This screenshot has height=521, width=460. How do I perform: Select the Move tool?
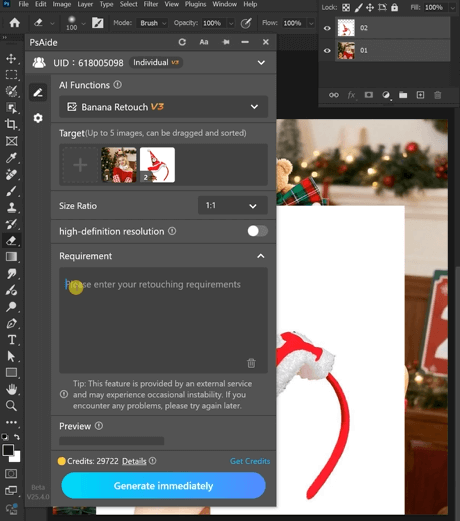pyautogui.click(x=11, y=58)
